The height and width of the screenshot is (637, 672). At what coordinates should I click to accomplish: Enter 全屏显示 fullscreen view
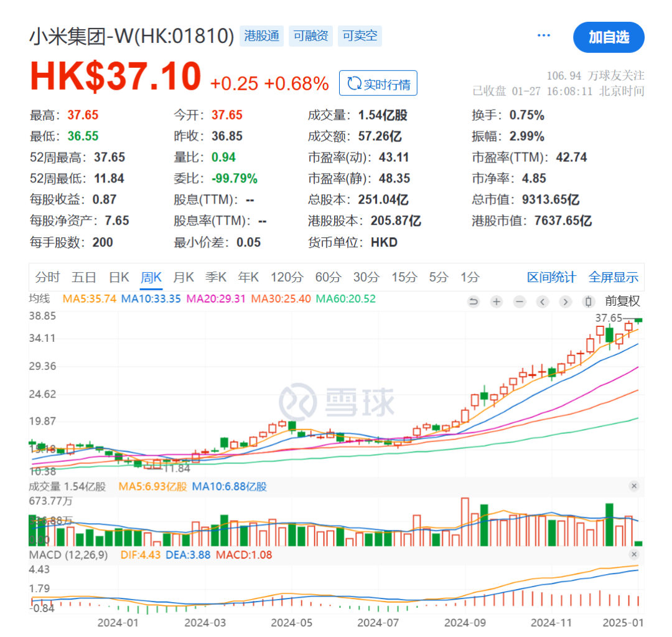point(614,277)
